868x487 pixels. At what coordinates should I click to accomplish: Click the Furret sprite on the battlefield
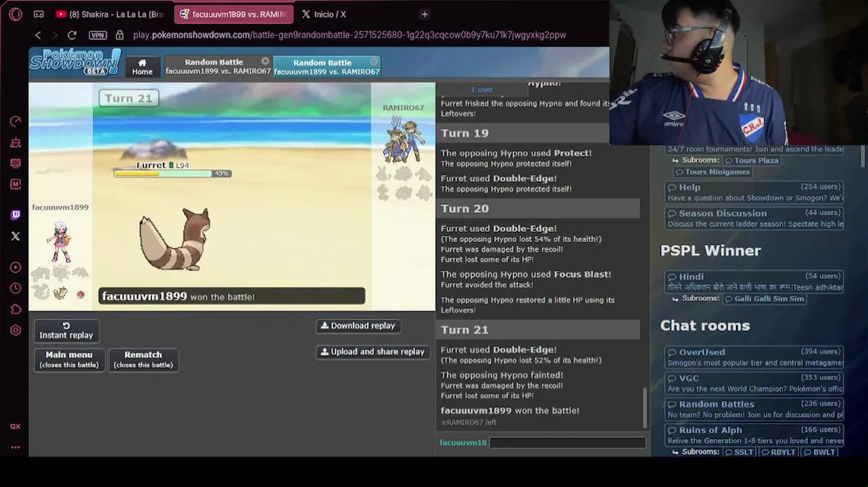pos(175,239)
